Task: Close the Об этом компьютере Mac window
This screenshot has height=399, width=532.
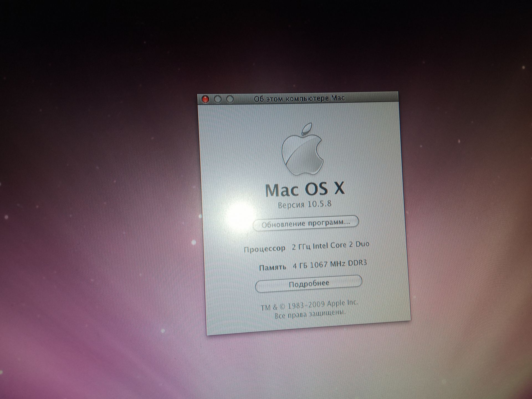Action: [x=205, y=99]
